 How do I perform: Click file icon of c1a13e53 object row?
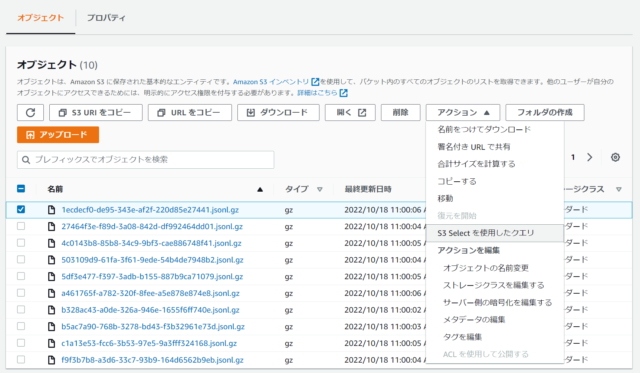pos(51,343)
